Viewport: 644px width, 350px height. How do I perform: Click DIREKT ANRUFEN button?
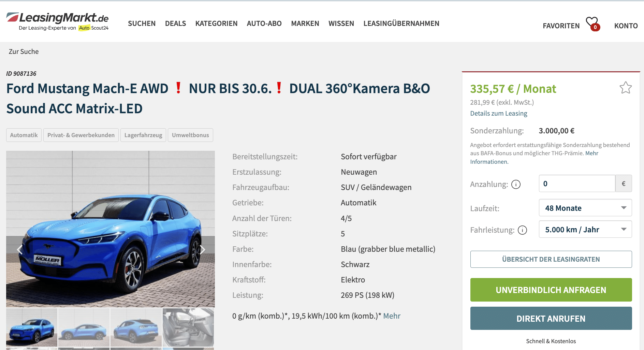(x=551, y=318)
